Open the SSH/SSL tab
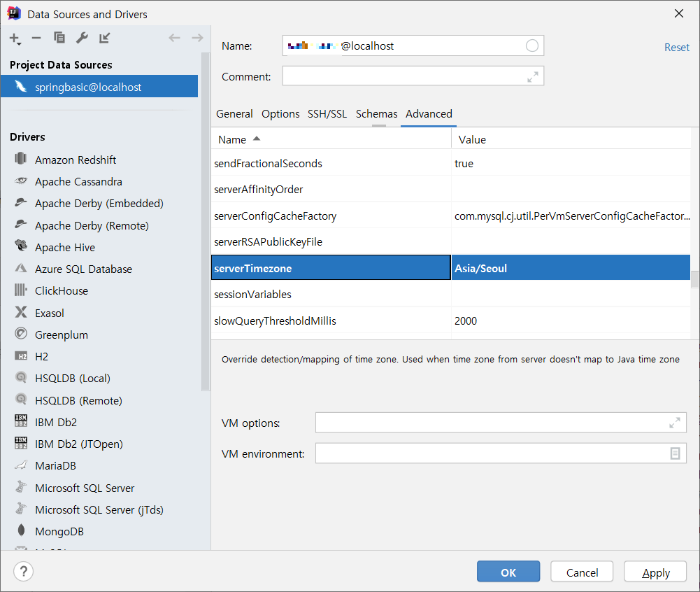The image size is (700, 592). 327,113
